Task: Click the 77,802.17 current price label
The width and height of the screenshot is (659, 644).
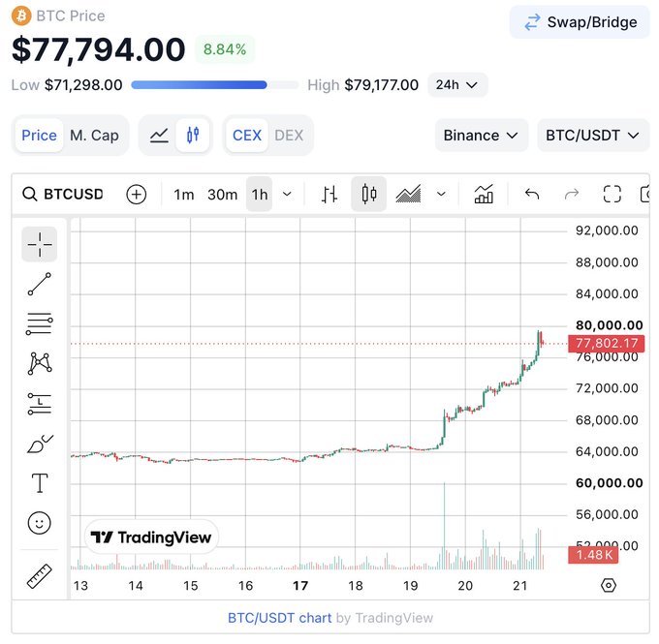Action: 606,343
